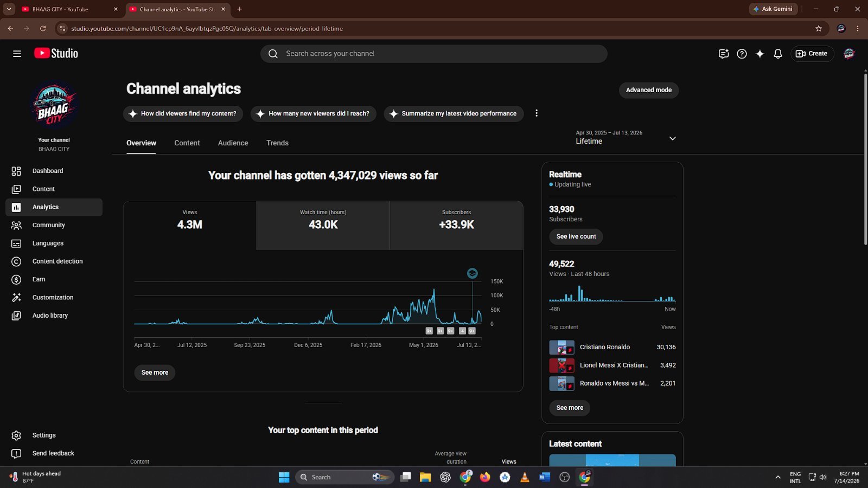The image size is (868, 488).
Task: Switch to the Audience tab
Action: click(233, 143)
